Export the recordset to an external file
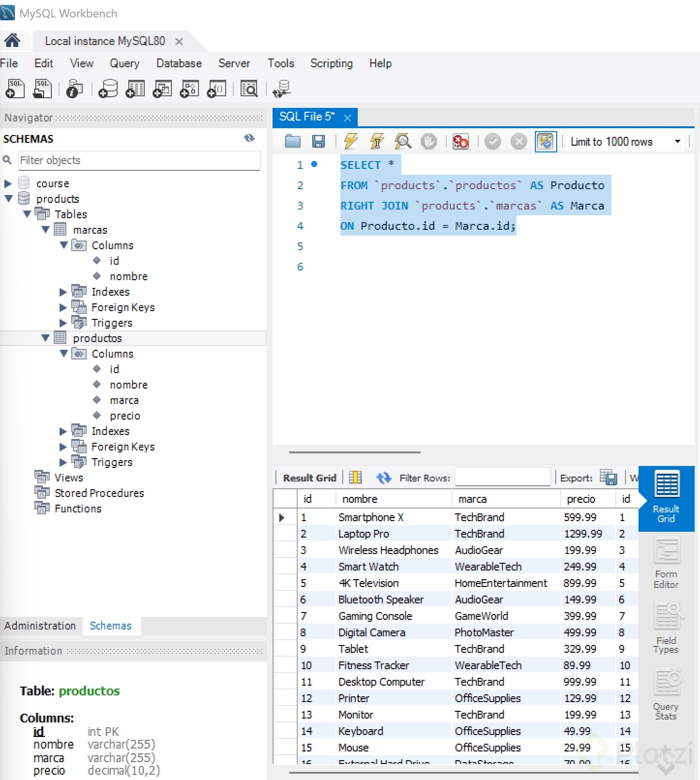This screenshot has height=780, width=700. (609, 478)
